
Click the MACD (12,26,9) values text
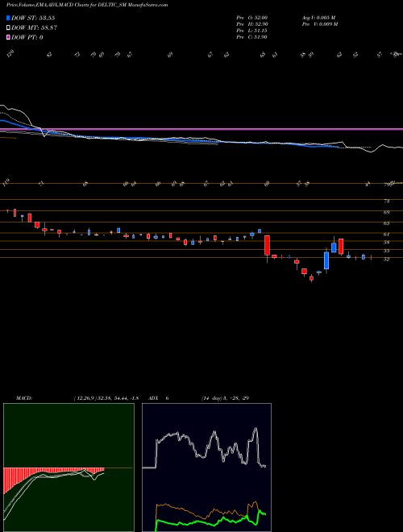106,398
